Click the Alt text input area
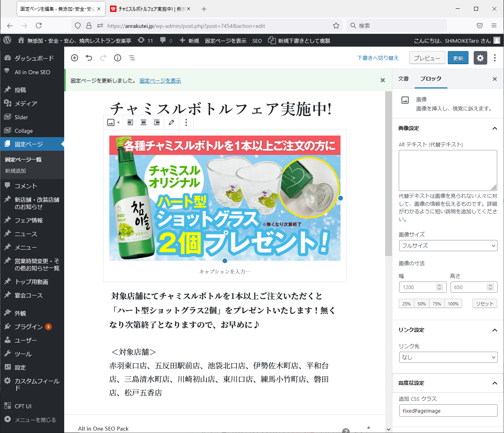504x433 pixels. click(447, 170)
